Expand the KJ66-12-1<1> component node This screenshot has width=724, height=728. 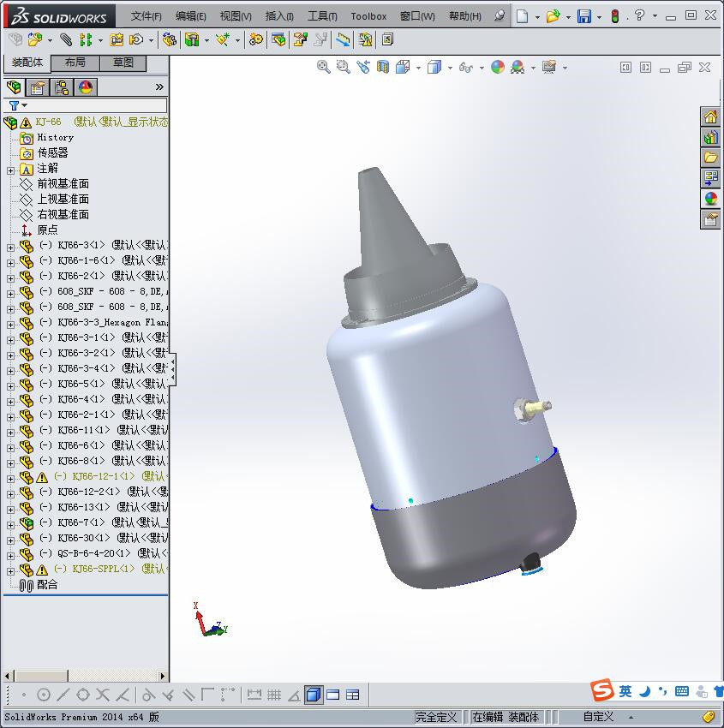coord(10,479)
